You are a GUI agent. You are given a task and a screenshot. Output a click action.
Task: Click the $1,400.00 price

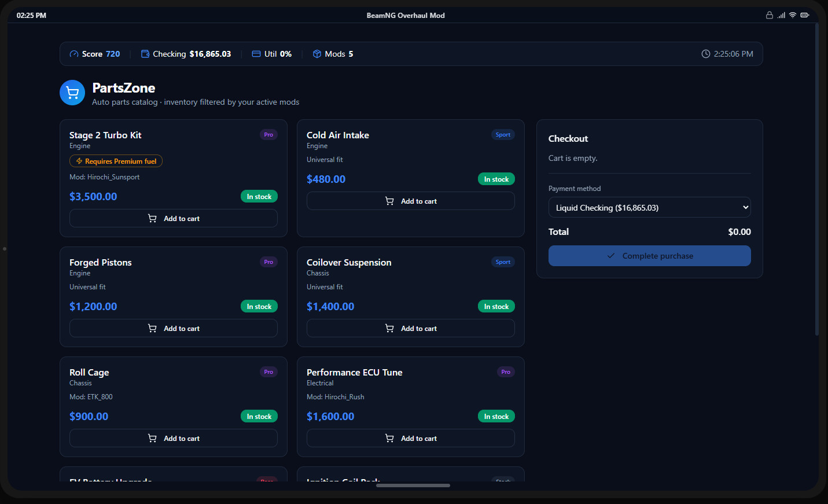[x=330, y=306]
